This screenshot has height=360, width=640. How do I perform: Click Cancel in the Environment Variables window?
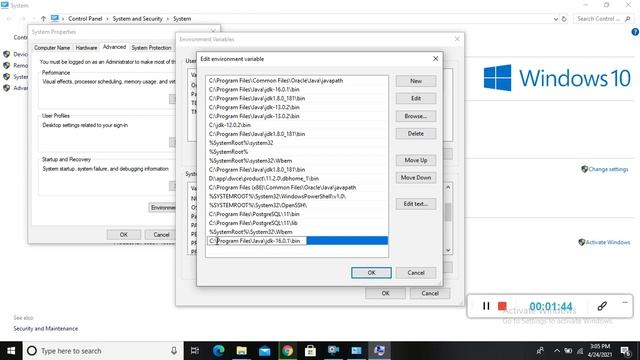[430, 293]
